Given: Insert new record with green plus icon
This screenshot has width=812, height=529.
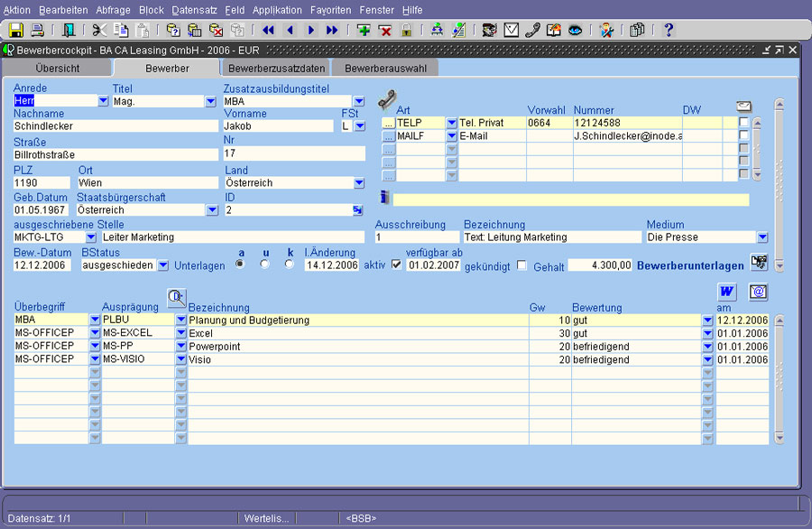Looking at the screenshot, I should 364,30.
